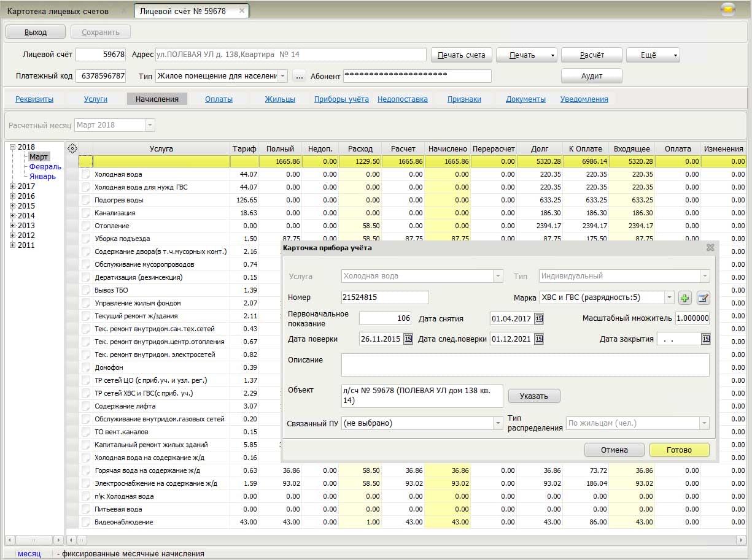Click Описание text area
Viewport: 752px width, 560px height.
(525, 365)
